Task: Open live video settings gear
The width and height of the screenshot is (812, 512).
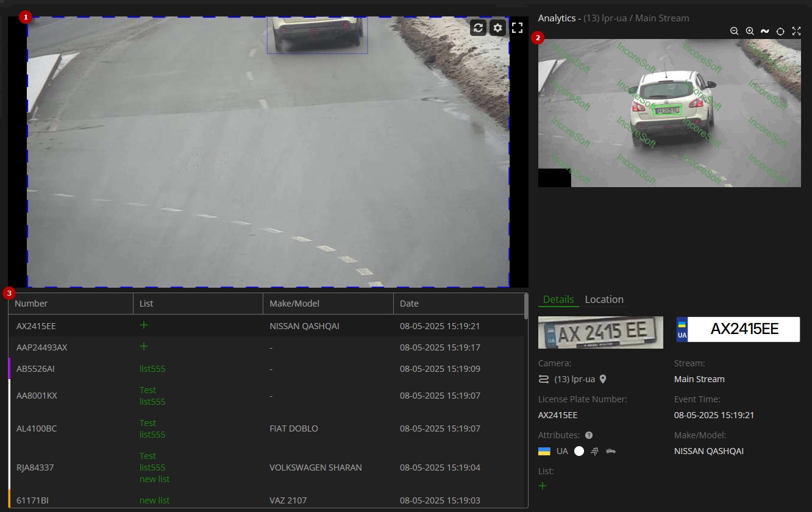Action: click(x=498, y=27)
